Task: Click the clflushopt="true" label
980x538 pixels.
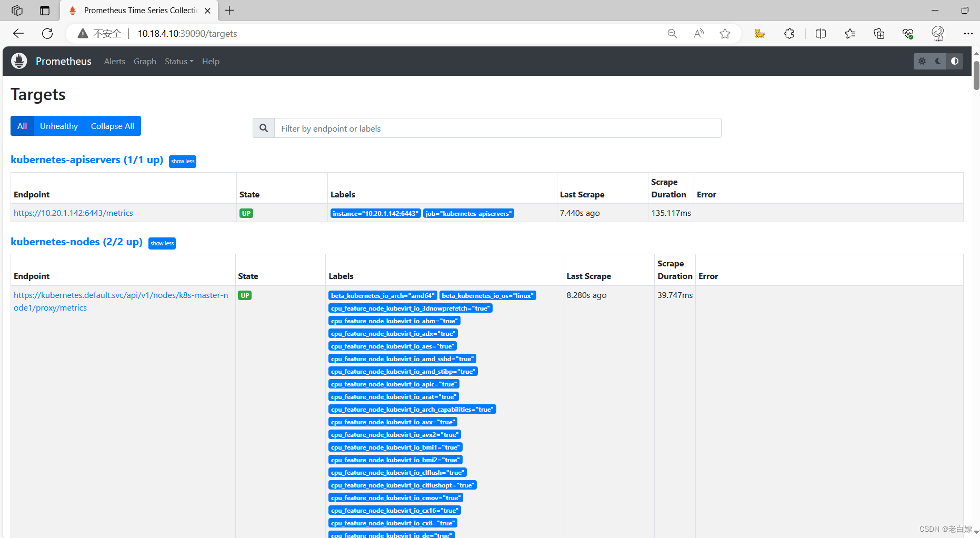Action: (x=403, y=485)
